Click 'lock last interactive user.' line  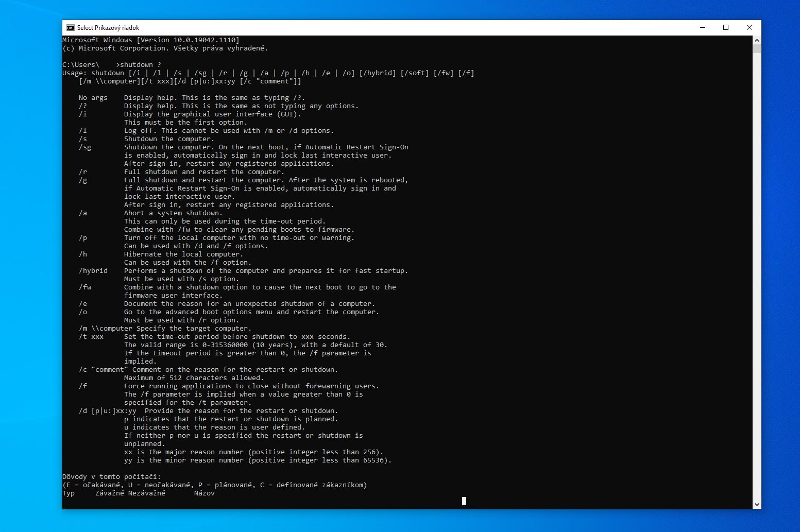click(180, 197)
